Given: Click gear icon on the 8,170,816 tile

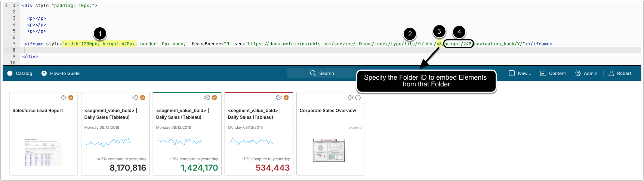Looking at the screenshot, I should pos(135,98).
